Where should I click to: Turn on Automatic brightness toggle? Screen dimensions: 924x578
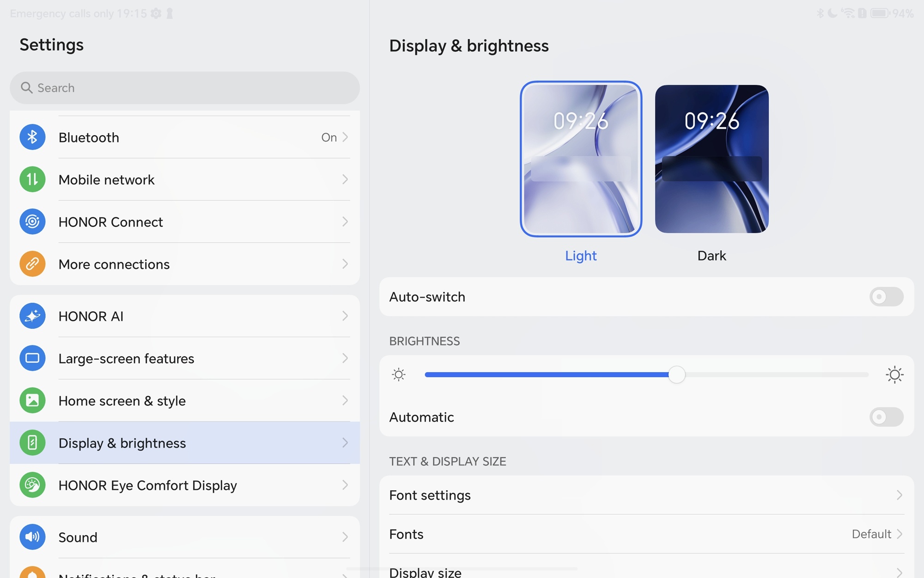[886, 417]
